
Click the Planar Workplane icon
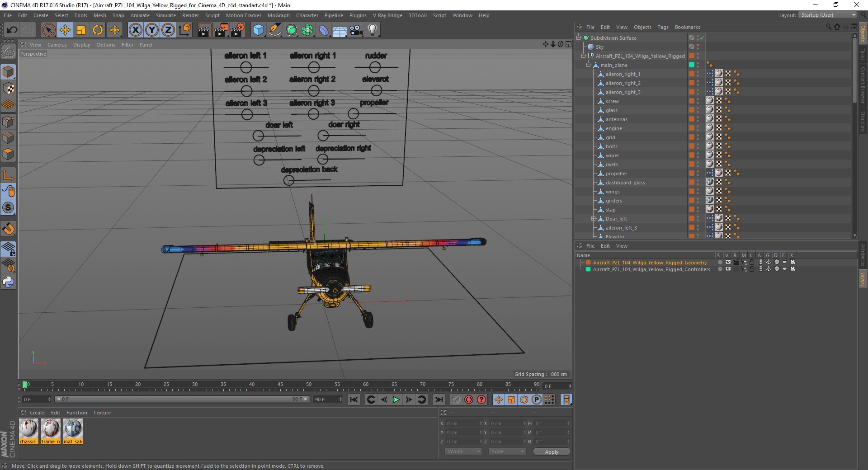[8, 265]
